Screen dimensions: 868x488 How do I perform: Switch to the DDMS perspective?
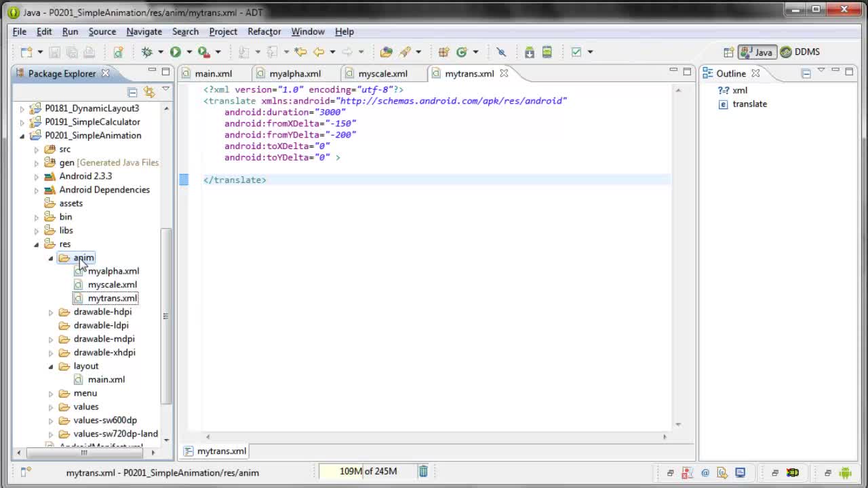800,52
